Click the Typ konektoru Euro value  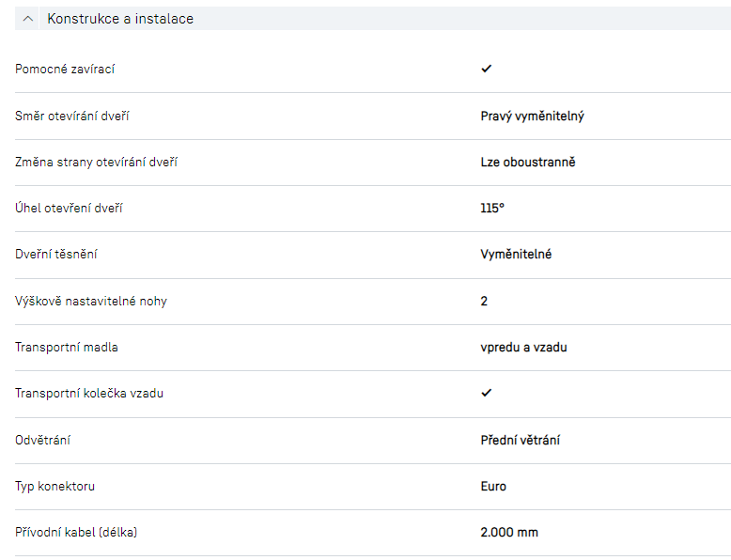point(493,486)
